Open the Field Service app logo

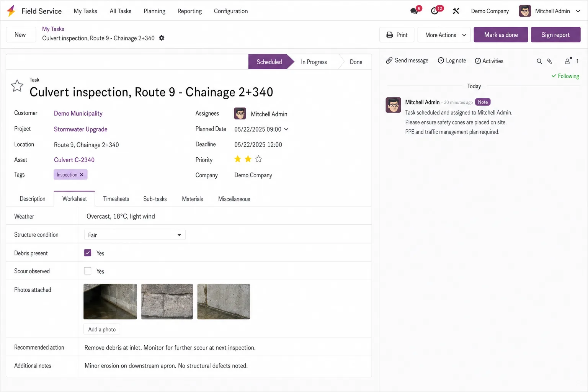11,11
